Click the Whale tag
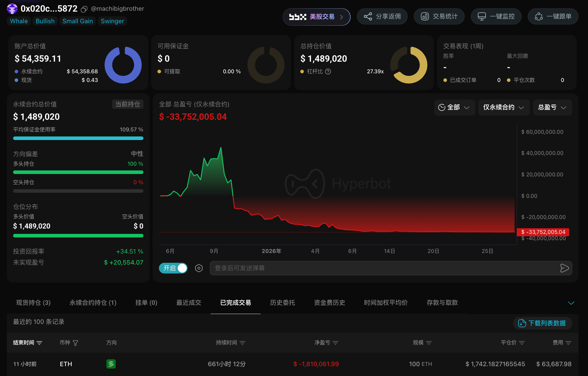This screenshot has width=588, height=376. click(x=19, y=21)
